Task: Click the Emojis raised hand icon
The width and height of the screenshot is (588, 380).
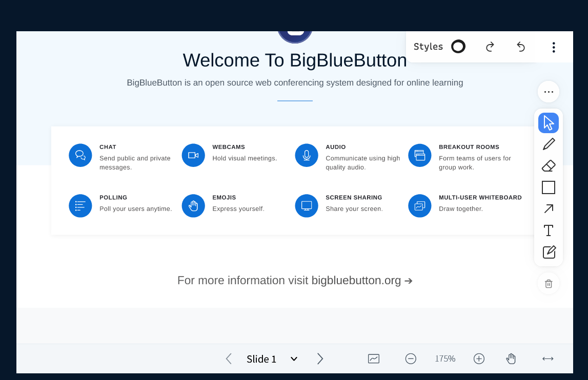Action: [193, 206]
